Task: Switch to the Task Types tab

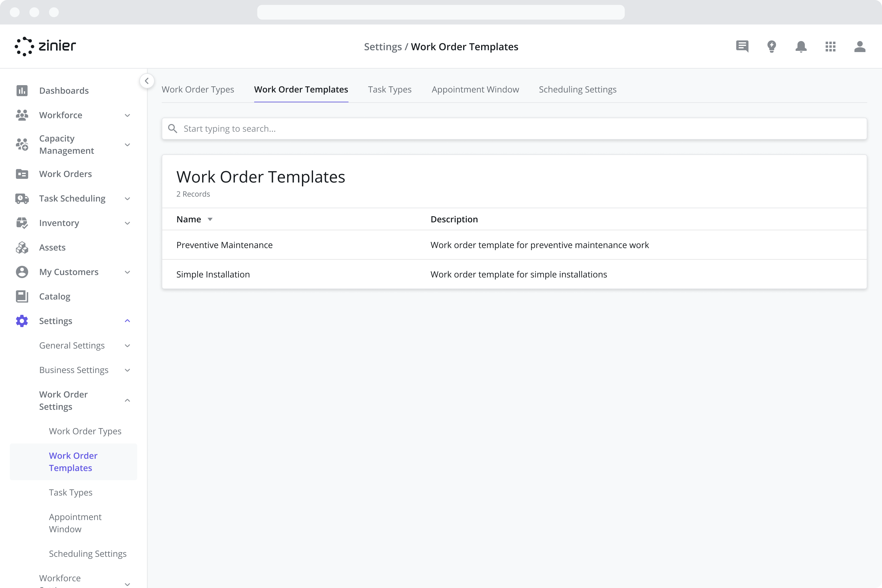Action: (x=390, y=89)
